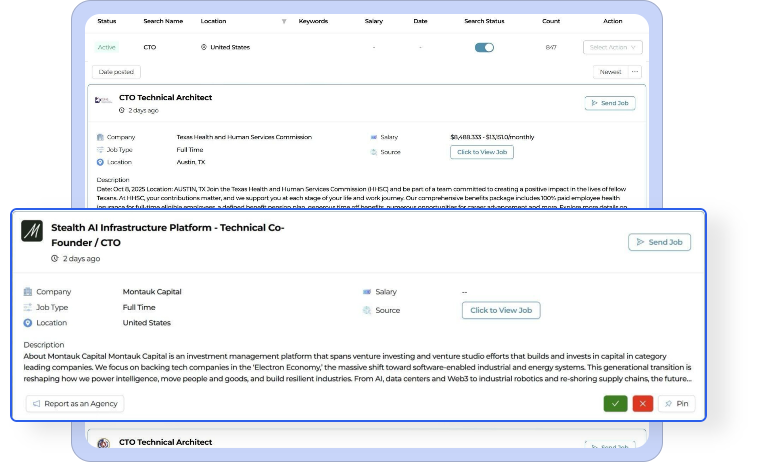The height and width of the screenshot is (462, 757).
Task: Click the clock icon under Stealth AI title
Action: (x=56, y=258)
